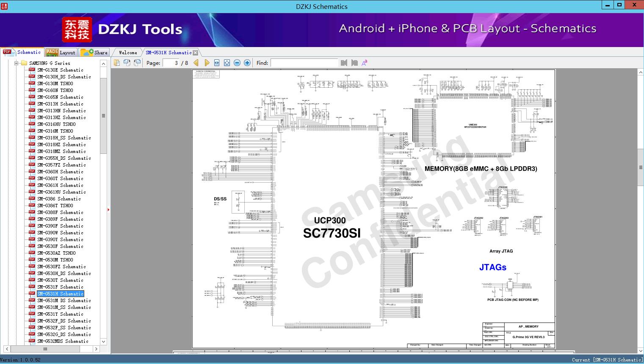644x364 pixels.
Task: Select the highlighted SM-G531H Schematic item
Action: (60, 294)
